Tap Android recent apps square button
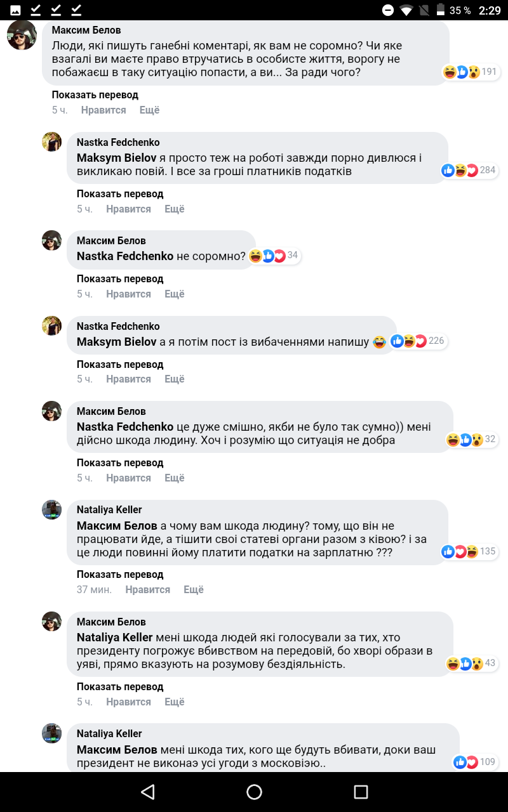508x812 pixels. coord(361,792)
